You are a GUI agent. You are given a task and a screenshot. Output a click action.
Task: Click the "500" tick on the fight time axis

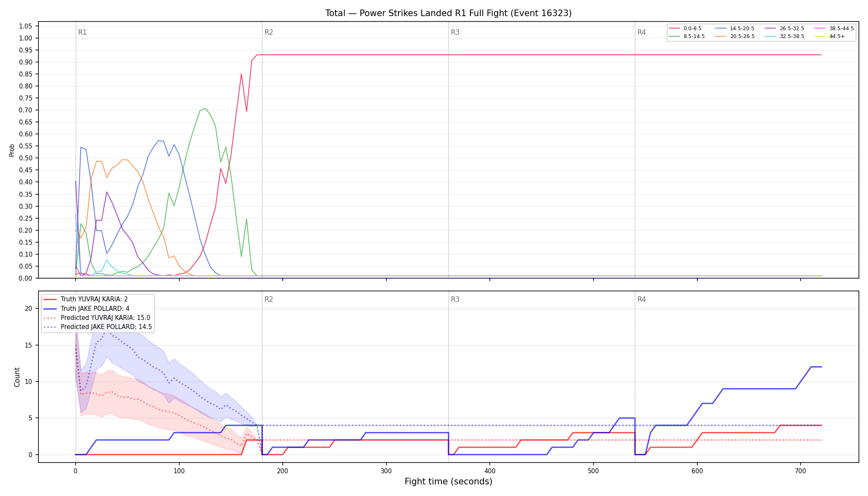(594, 471)
